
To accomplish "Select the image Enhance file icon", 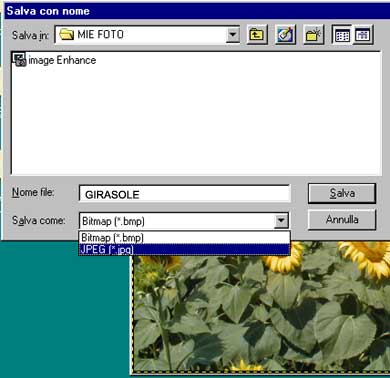I will click(x=19, y=60).
